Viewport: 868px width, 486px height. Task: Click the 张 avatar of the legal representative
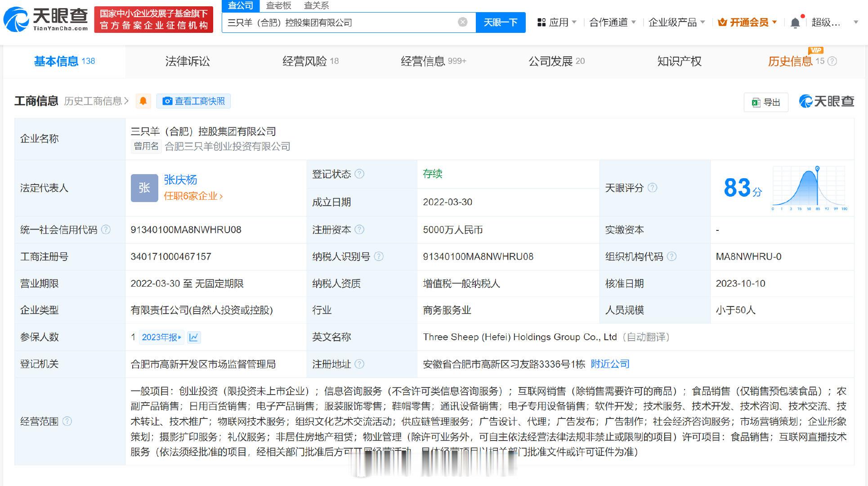click(x=144, y=188)
